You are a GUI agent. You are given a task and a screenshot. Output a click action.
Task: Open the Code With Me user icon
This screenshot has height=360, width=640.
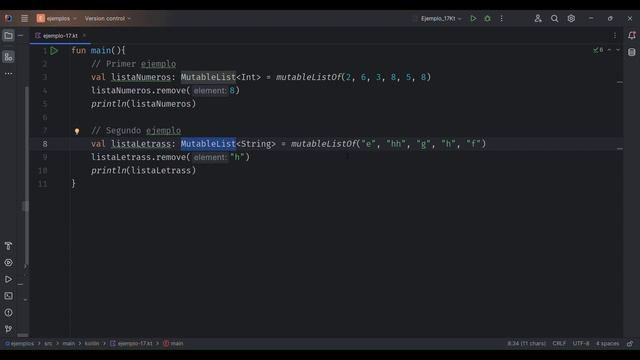pos(538,18)
